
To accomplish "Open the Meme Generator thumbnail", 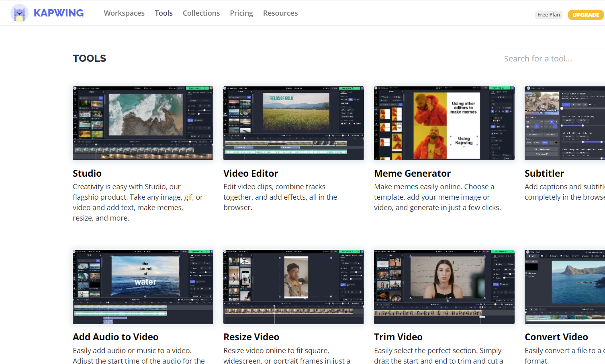I will click(444, 123).
